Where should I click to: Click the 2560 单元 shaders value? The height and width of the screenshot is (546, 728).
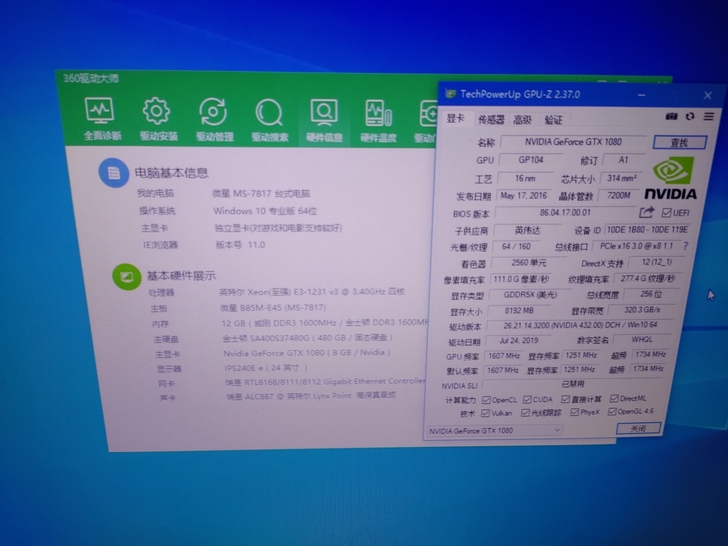pos(528,263)
